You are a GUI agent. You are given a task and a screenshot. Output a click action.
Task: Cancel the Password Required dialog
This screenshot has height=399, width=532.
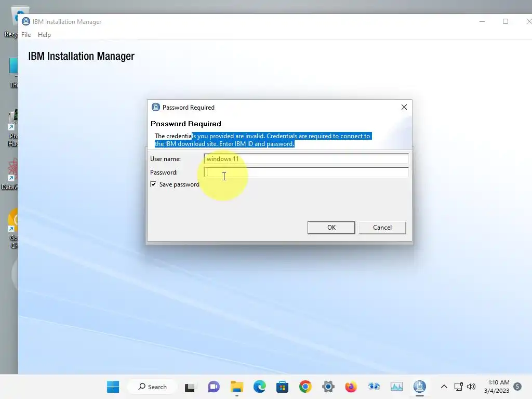[x=382, y=228]
